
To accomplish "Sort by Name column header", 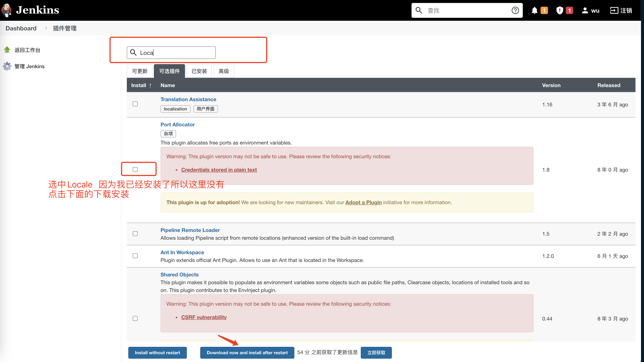I will click(168, 85).
